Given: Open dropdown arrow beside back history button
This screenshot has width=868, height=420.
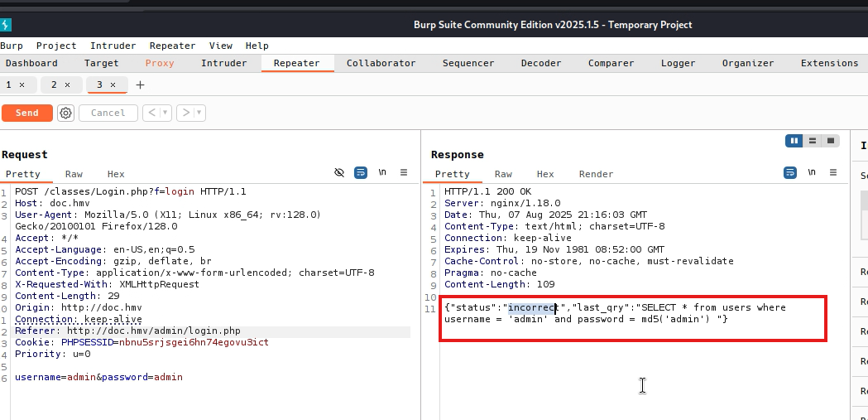Looking at the screenshot, I should point(165,113).
